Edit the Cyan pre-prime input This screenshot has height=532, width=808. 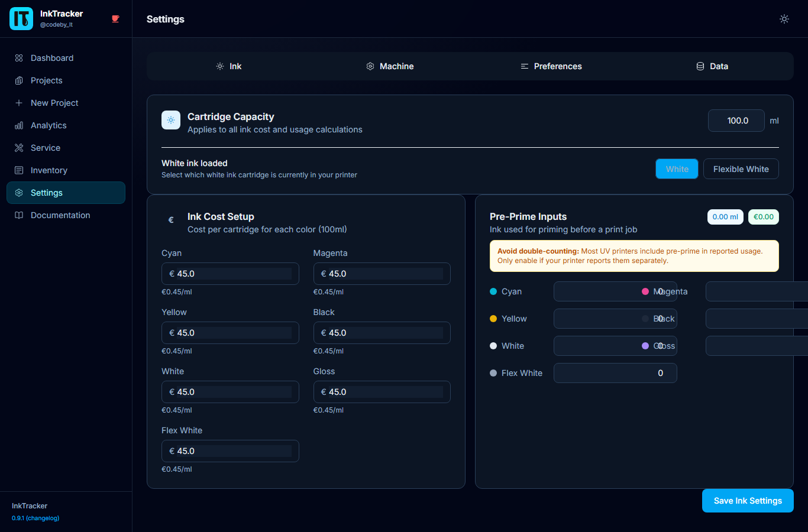click(x=615, y=291)
